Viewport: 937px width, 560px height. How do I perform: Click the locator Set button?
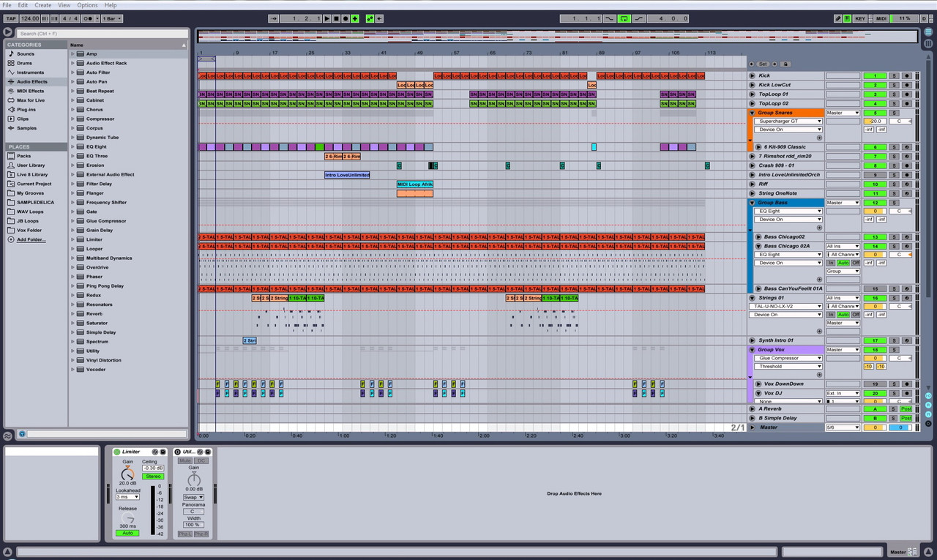tap(763, 64)
